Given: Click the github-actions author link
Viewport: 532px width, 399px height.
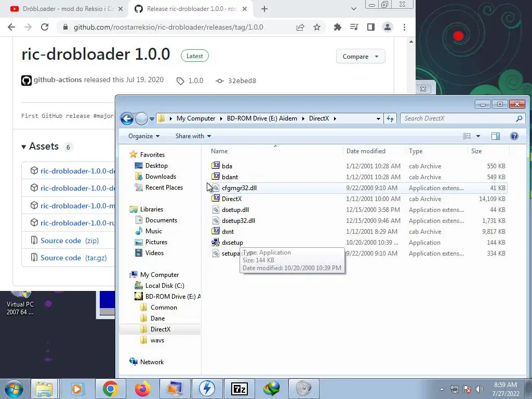Looking at the screenshot, I should click(58, 79).
